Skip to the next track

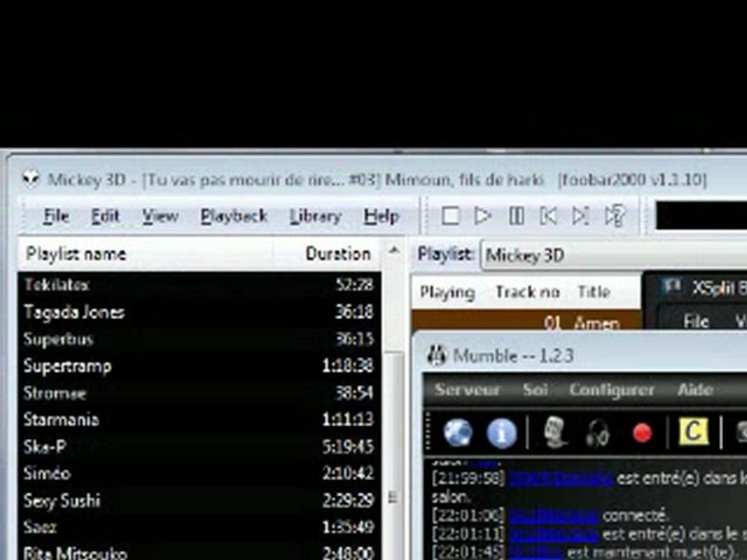click(x=580, y=215)
